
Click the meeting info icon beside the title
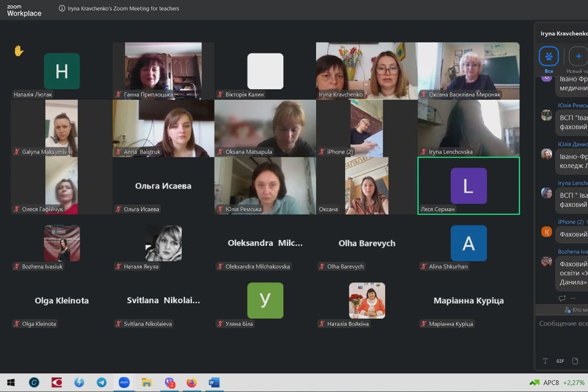tap(62, 8)
